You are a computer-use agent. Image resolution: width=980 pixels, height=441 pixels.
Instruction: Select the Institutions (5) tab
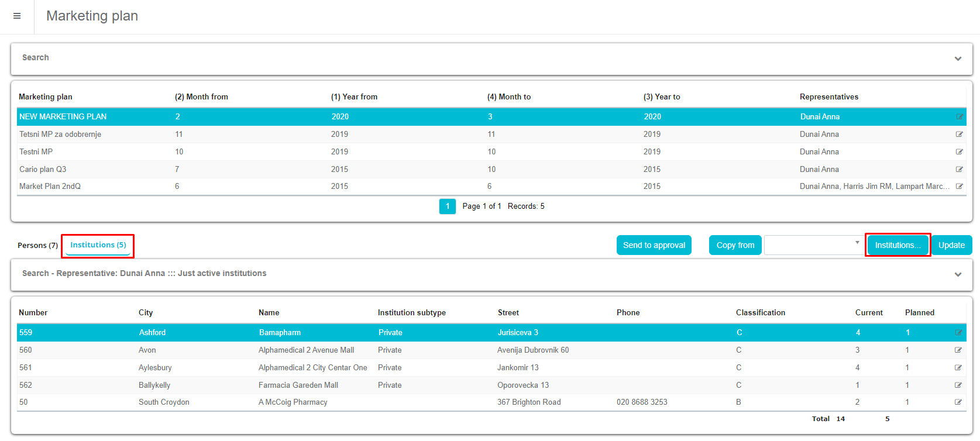tap(98, 245)
